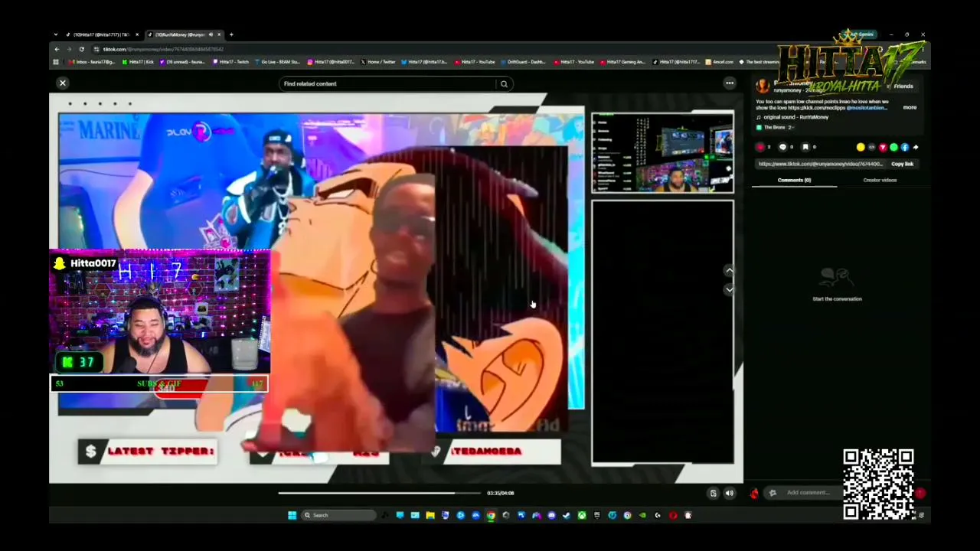Expand the caption with the more link
980x551 pixels.
(910, 108)
